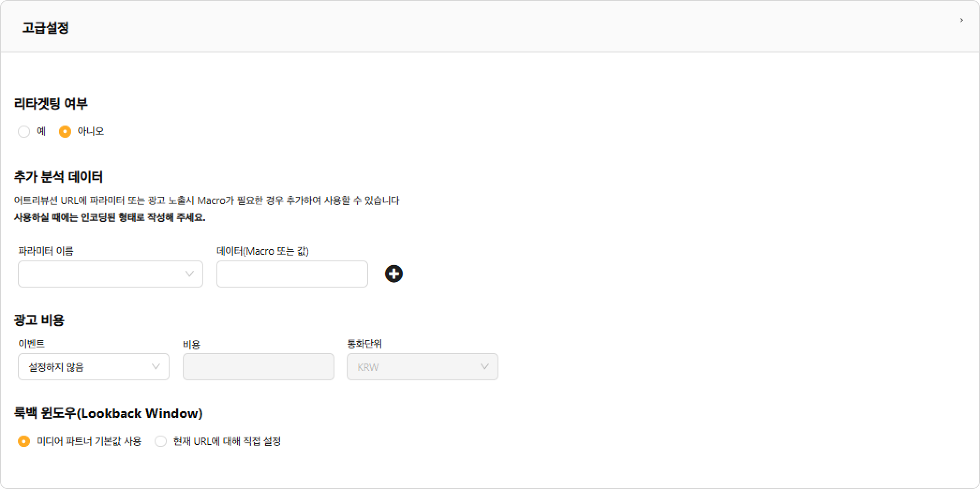The image size is (980, 489).
Task: Open the 이벤트 dropdown showing 설정하지 않음
Action: [x=94, y=367]
